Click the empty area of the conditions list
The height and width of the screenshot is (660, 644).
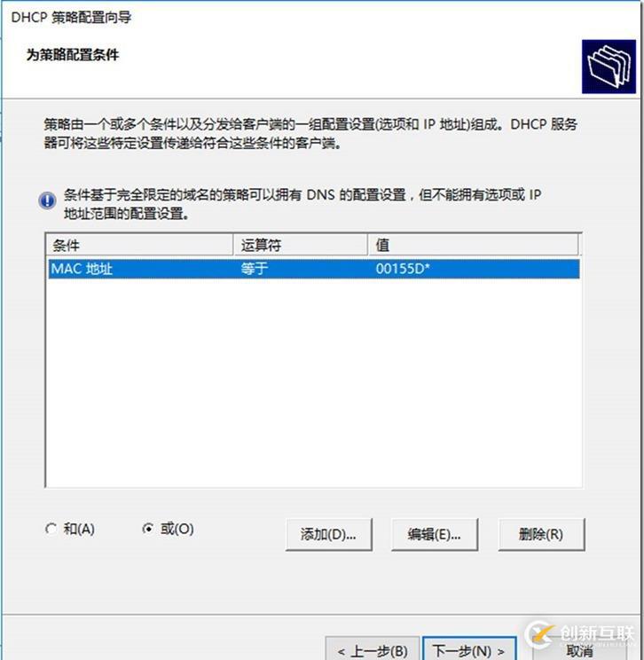[314, 383]
